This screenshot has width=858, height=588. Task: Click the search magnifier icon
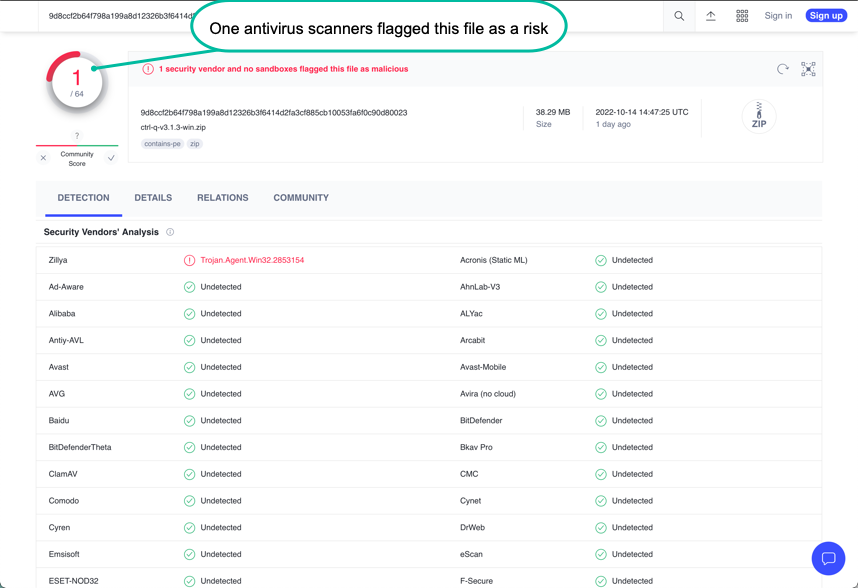(x=680, y=16)
